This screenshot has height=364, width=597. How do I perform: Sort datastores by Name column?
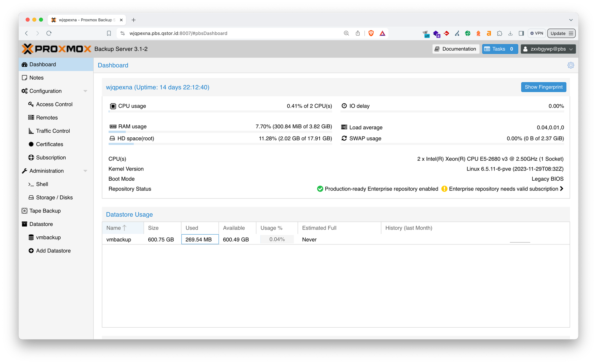[x=123, y=228]
